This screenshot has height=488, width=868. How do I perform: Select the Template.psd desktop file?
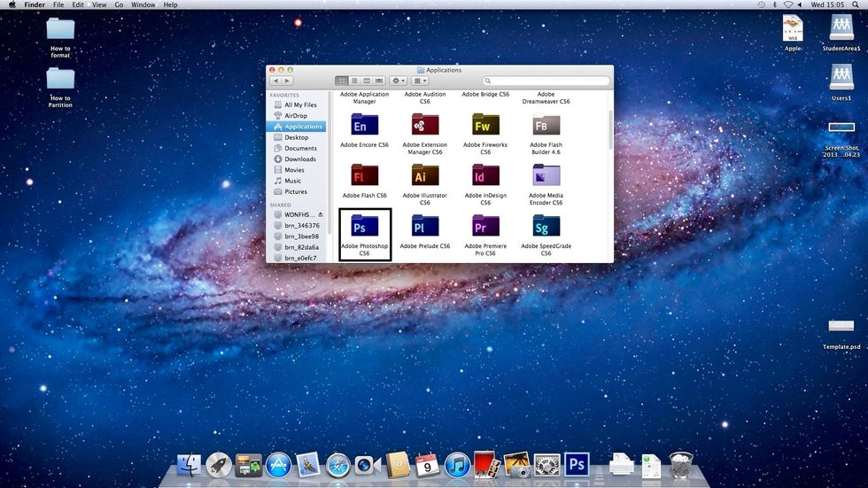(841, 334)
